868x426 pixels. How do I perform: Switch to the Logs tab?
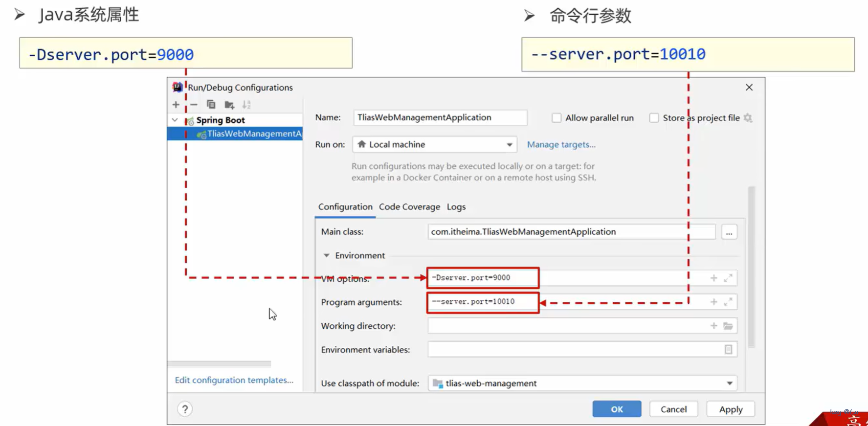(456, 207)
